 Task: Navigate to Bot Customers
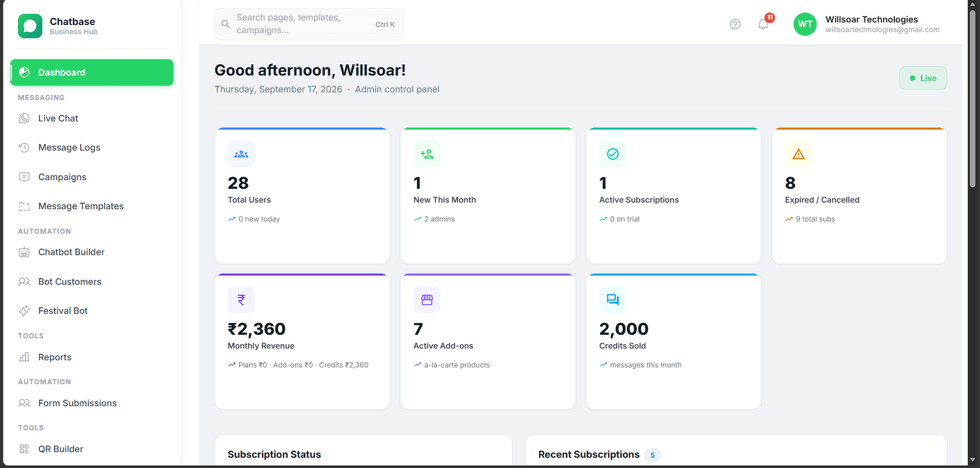92,282
